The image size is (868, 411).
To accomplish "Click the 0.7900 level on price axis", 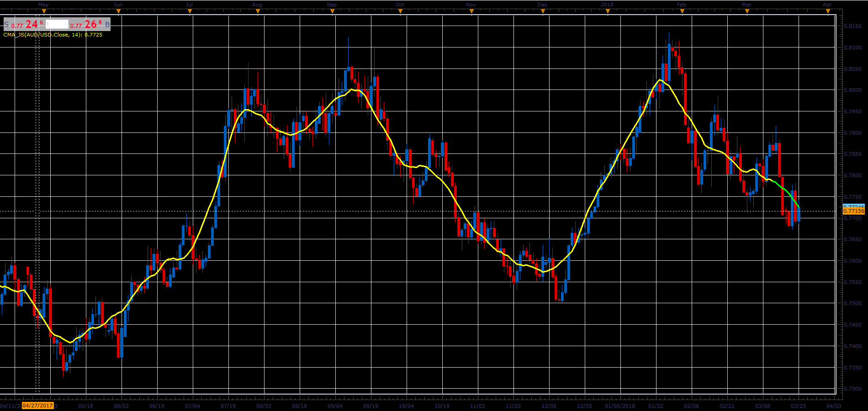I will tap(852, 133).
